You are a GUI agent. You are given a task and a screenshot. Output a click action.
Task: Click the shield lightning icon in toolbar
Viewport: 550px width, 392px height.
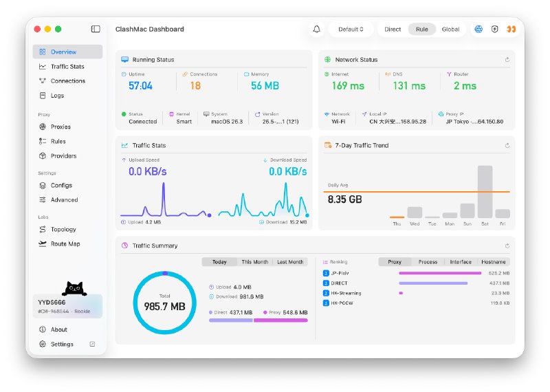494,29
